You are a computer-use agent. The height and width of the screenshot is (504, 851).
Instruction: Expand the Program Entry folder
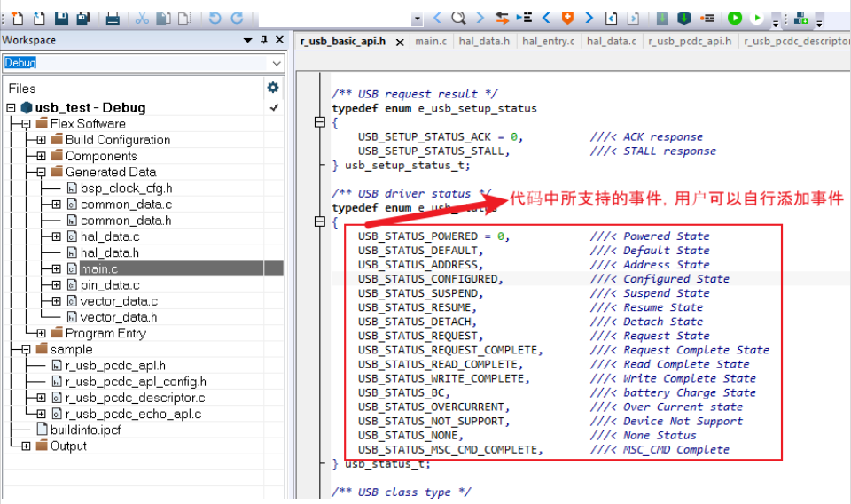pos(42,333)
